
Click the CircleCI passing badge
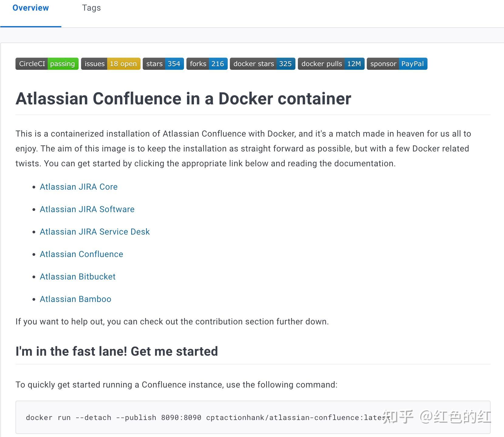click(x=47, y=64)
